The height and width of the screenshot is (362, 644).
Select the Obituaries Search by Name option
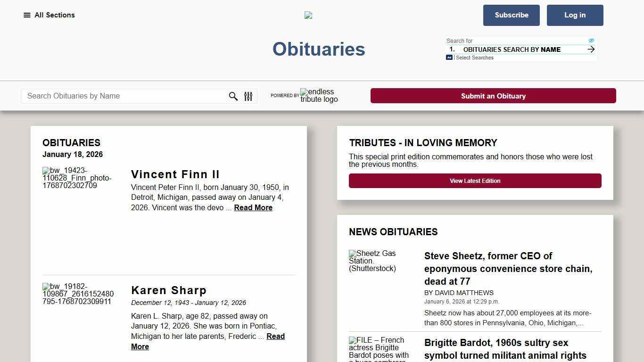tap(512, 49)
